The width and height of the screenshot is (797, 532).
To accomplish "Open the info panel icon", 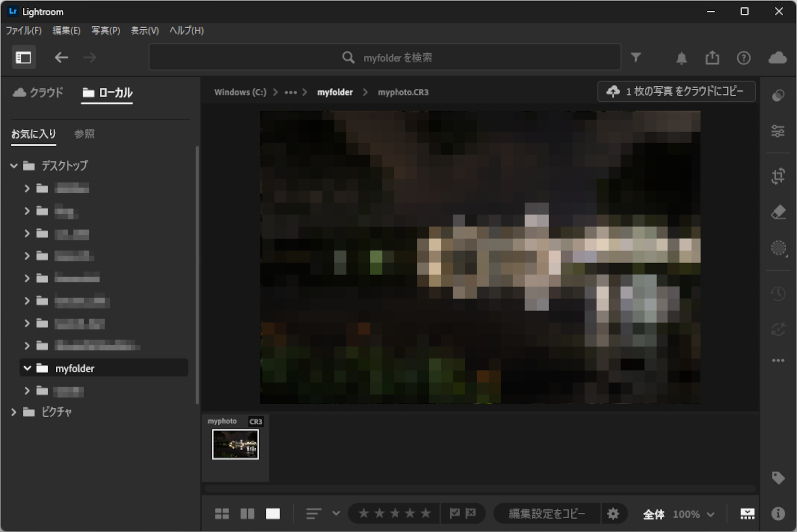I will point(778,514).
